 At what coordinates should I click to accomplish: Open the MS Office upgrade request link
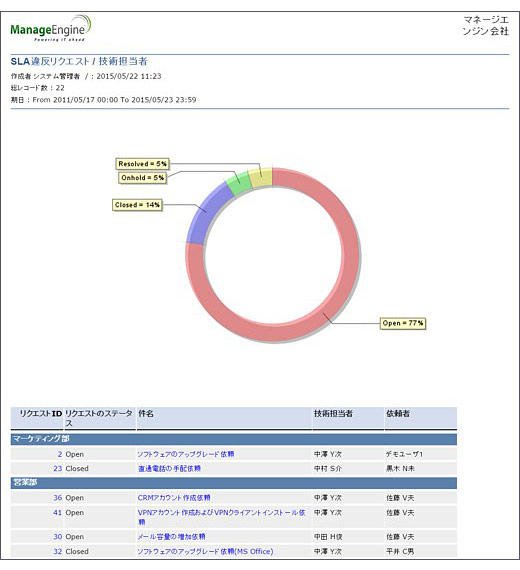point(205,551)
